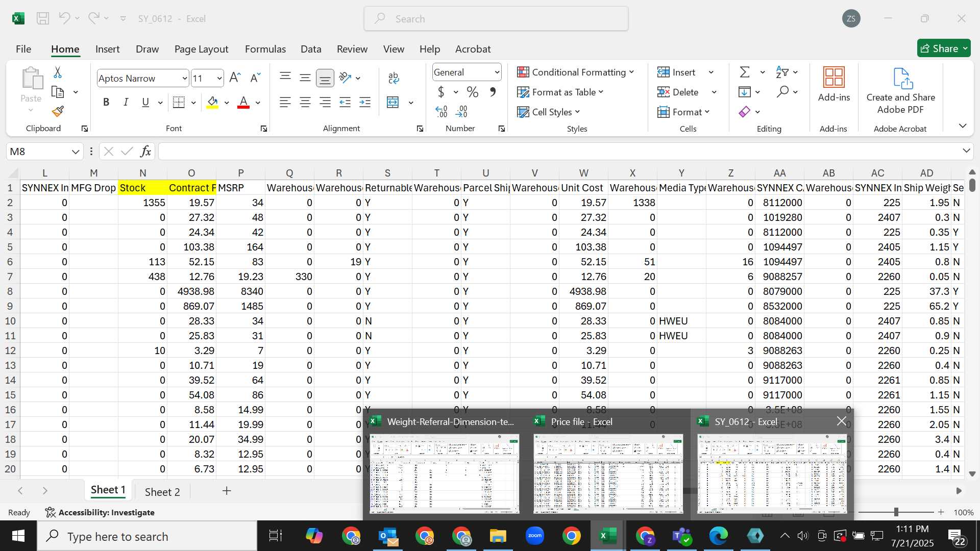Click the Format cells button
This screenshot has height=551, width=980.
click(x=684, y=112)
